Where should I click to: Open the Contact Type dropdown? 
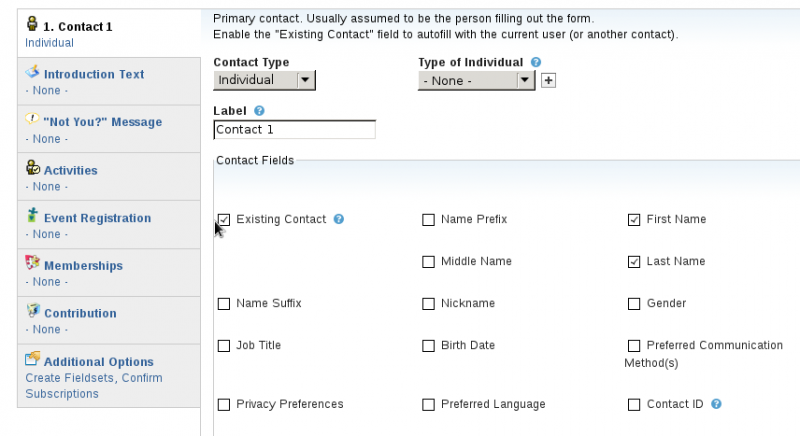pyautogui.click(x=264, y=80)
